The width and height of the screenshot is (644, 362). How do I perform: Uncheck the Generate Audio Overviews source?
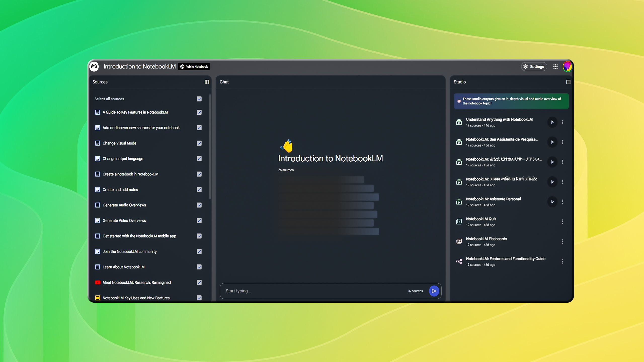(199, 205)
